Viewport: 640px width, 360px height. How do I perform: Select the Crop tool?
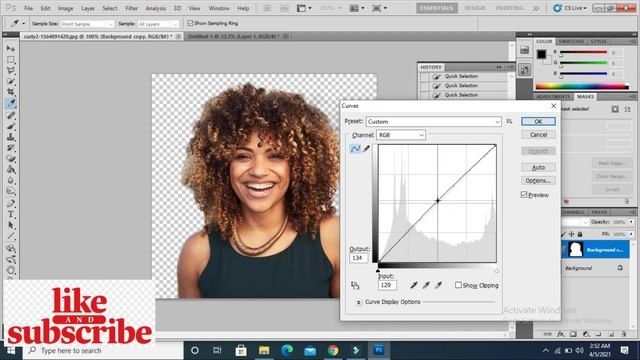pyautogui.click(x=11, y=92)
